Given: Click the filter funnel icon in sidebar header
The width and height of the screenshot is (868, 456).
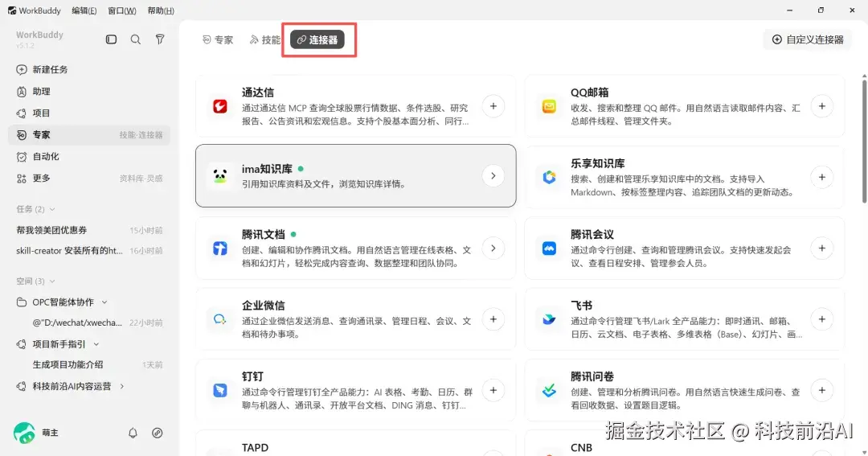Looking at the screenshot, I should (160, 39).
